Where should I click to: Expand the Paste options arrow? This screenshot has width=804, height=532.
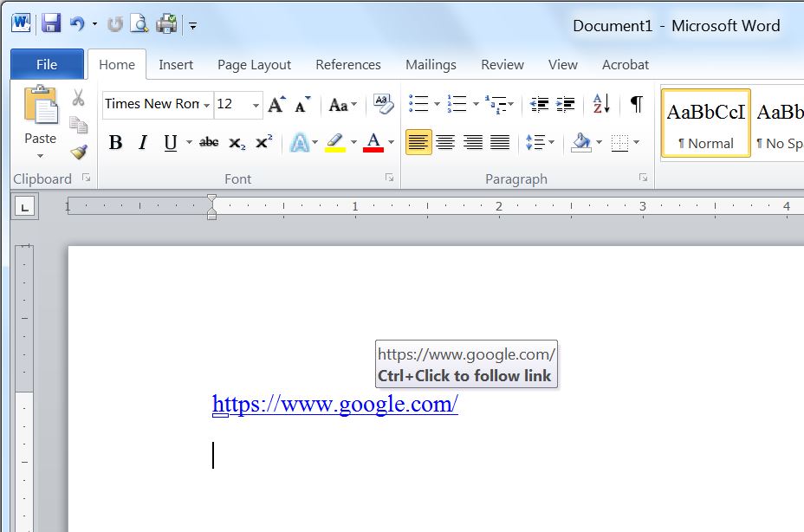[40, 155]
